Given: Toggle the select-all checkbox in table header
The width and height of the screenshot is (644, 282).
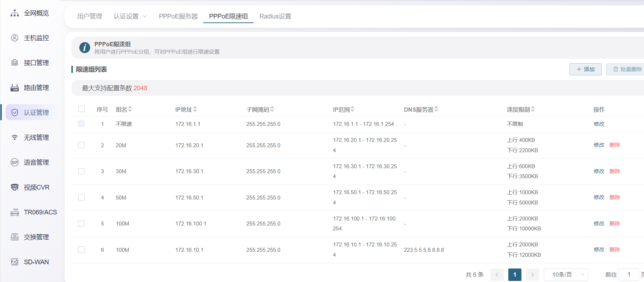Looking at the screenshot, I should [x=81, y=109].
